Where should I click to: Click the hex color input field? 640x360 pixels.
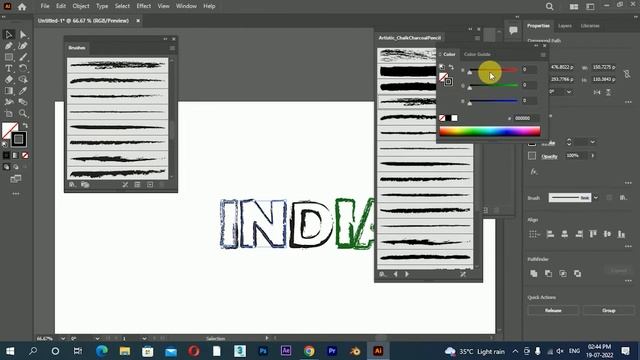click(526, 118)
